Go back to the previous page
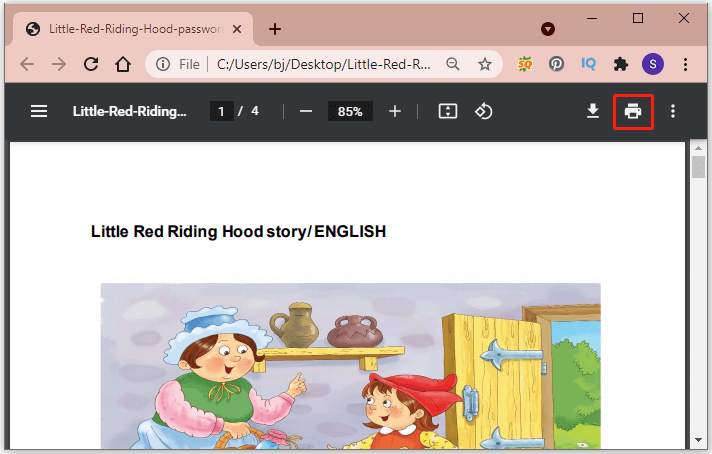712x454 pixels. tap(27, 64)
